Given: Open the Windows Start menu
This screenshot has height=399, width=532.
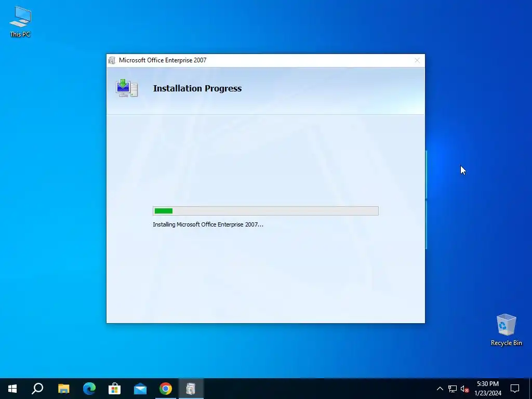Looking at the screenshot, I should point(12,389).
